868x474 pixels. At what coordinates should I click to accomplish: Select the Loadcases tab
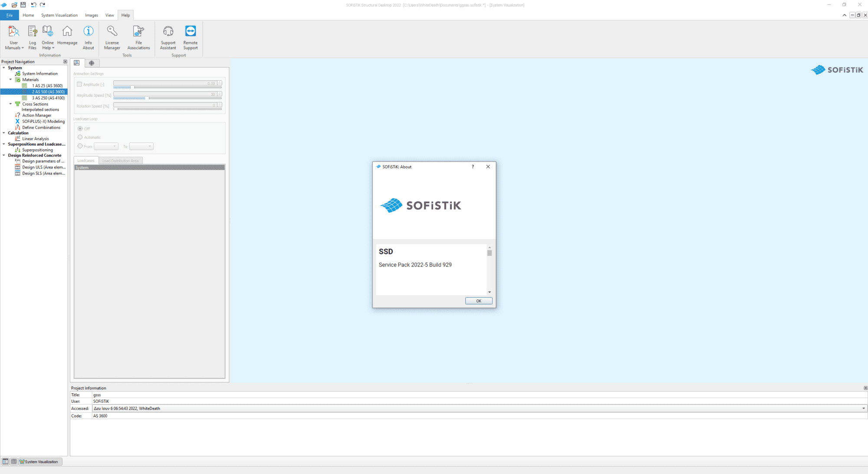(x=86, y=161)
